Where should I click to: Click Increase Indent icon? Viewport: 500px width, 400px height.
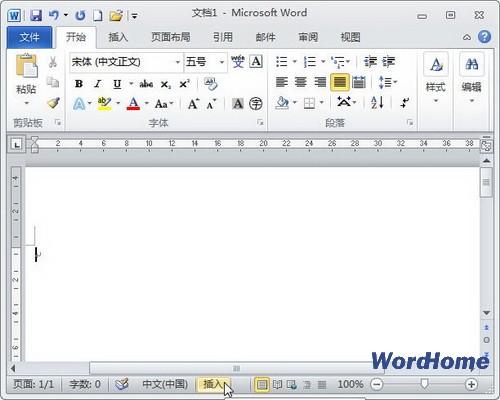[x=389, y=62]
